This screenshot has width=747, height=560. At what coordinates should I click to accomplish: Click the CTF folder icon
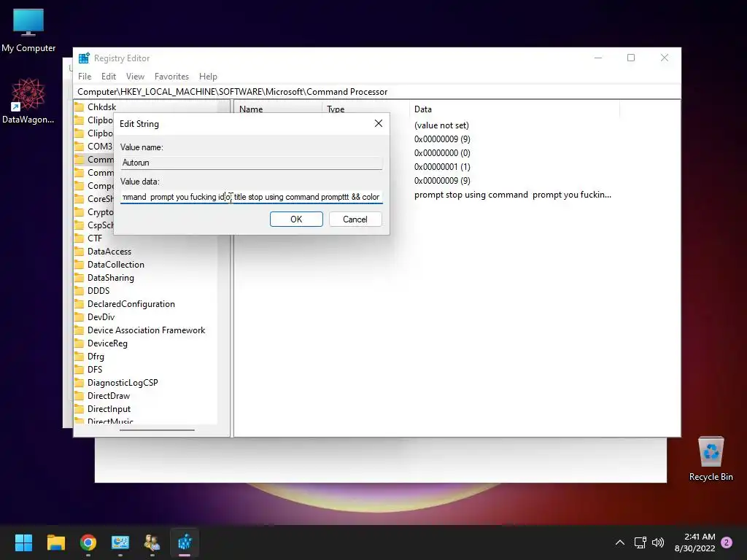[79, 238]
